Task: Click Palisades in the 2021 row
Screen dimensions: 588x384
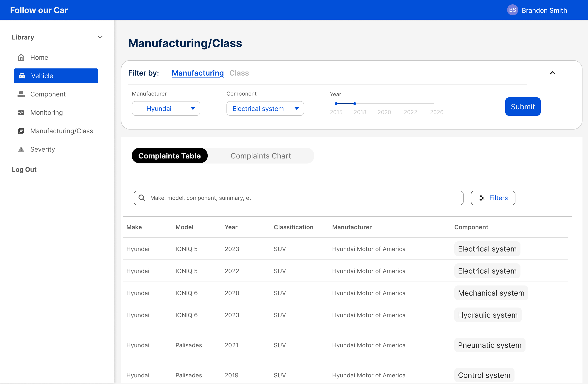Action: coord(189,345)
